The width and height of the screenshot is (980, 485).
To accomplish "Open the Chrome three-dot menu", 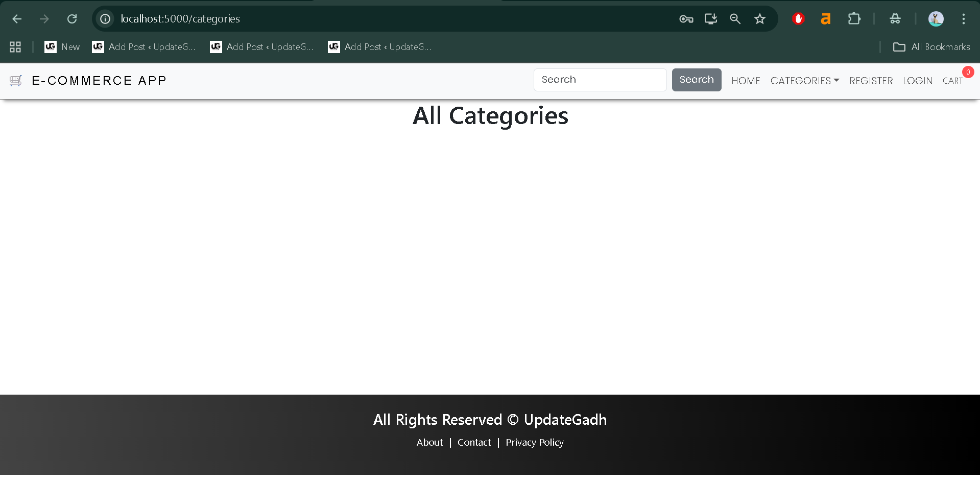I will (x=964, y=19).
